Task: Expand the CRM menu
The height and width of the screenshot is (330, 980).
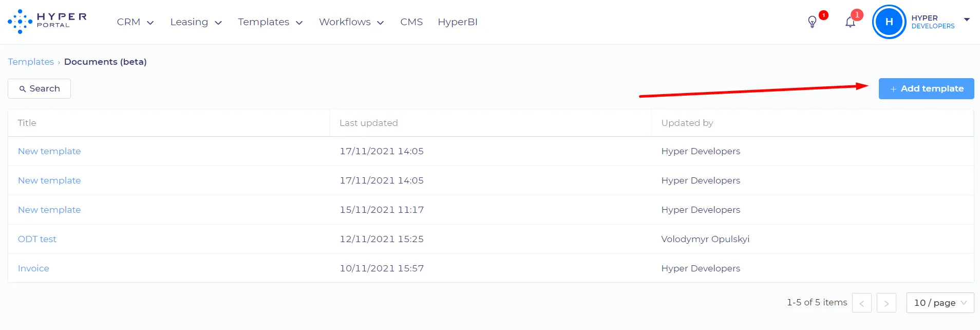Action: (135, 22)
